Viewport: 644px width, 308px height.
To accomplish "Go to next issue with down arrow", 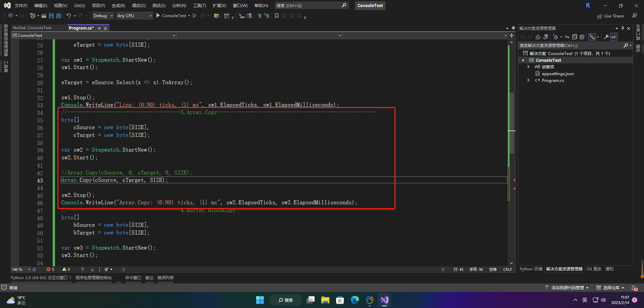I will click(92, 269).
